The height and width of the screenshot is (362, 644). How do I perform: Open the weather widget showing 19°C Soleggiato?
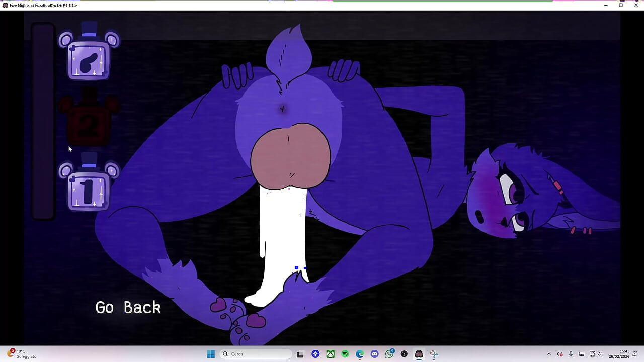coord(19,353)
